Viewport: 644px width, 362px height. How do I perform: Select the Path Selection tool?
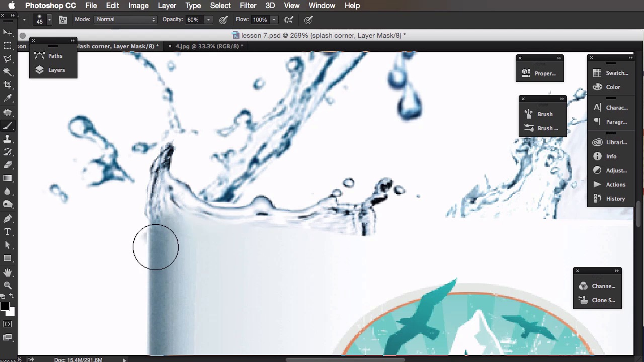coord(8,245)
